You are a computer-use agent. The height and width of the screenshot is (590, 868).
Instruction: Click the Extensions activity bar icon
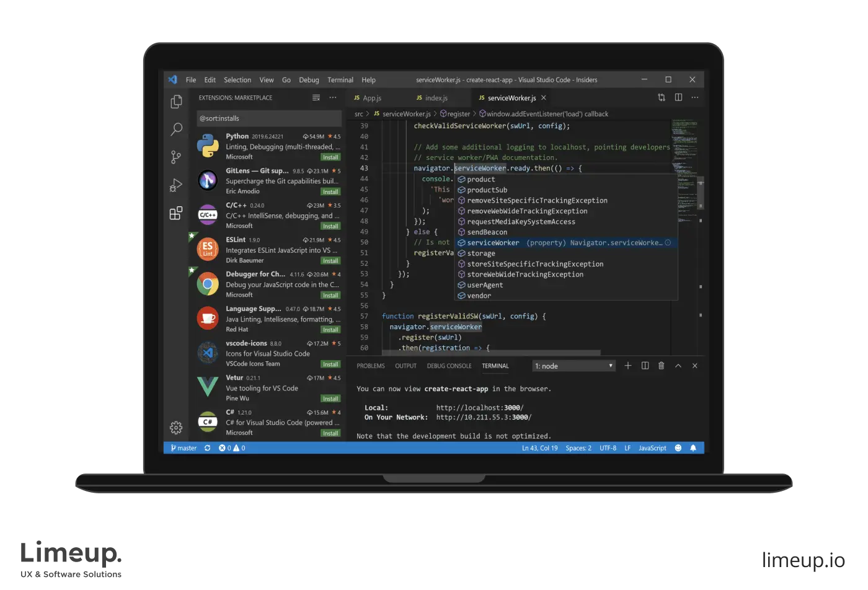tap(176, 213)
